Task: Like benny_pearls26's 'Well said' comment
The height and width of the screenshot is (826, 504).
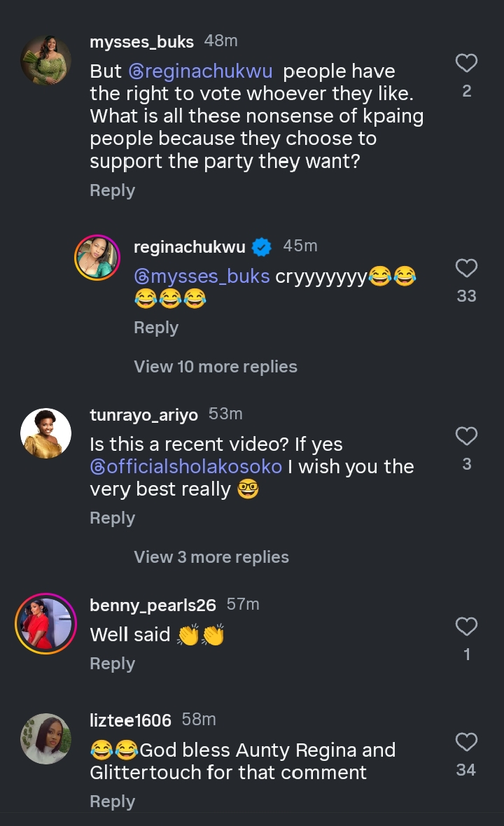Action: (466, 626)
